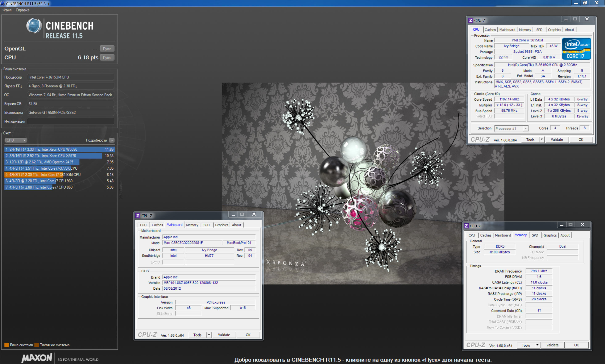Screen dimensions: 605x364
Task: Click the Процессор field Intel Core i7-3615QM CPU
Action: [71, 77]
